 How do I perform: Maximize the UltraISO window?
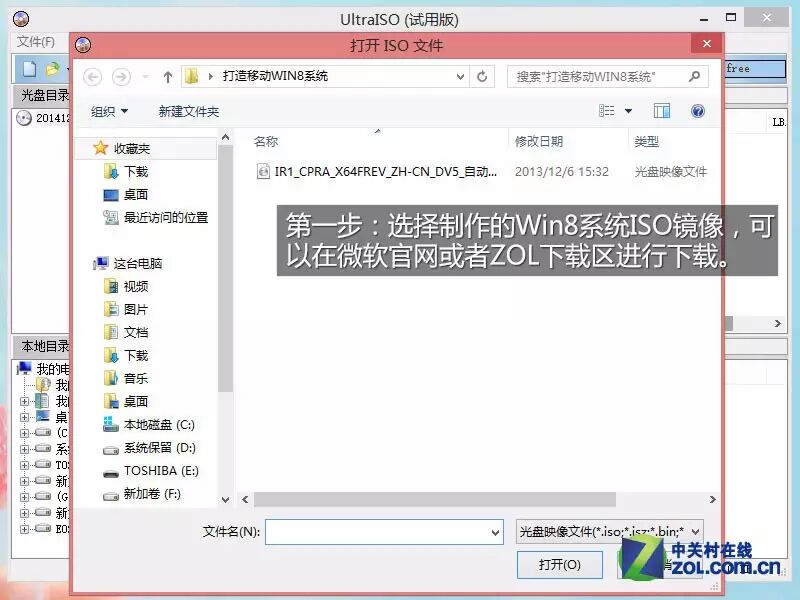coord(731,18)
